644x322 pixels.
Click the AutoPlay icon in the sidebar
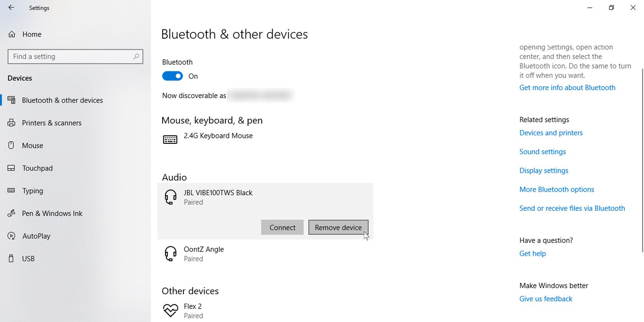coord(11,236)
